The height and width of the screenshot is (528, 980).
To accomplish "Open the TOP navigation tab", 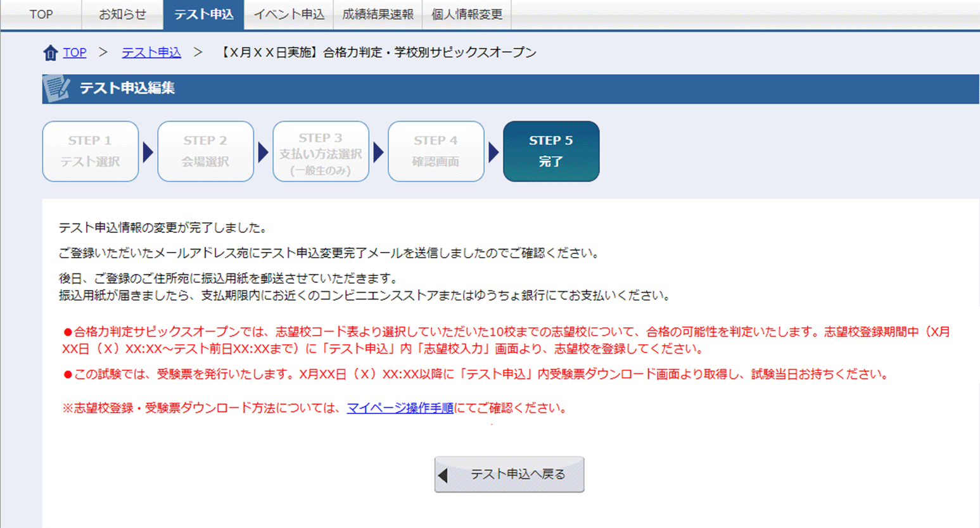I will (x=41, y=14).
